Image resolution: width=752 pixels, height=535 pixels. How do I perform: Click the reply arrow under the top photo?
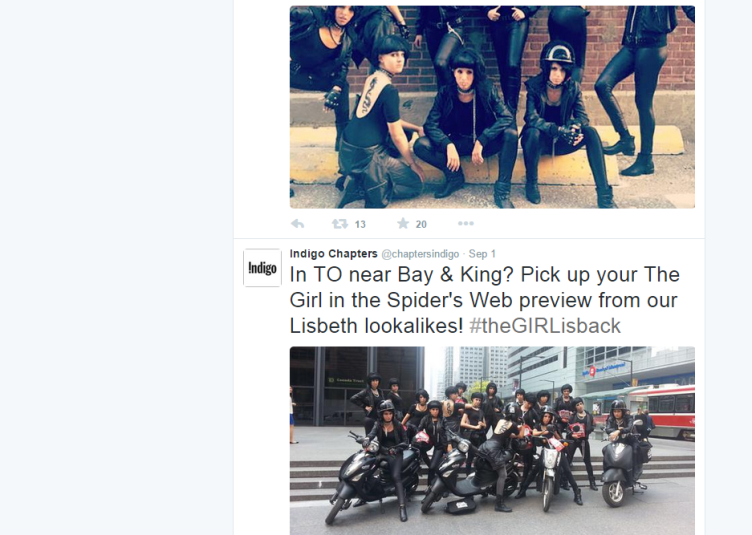coord(297,224)
